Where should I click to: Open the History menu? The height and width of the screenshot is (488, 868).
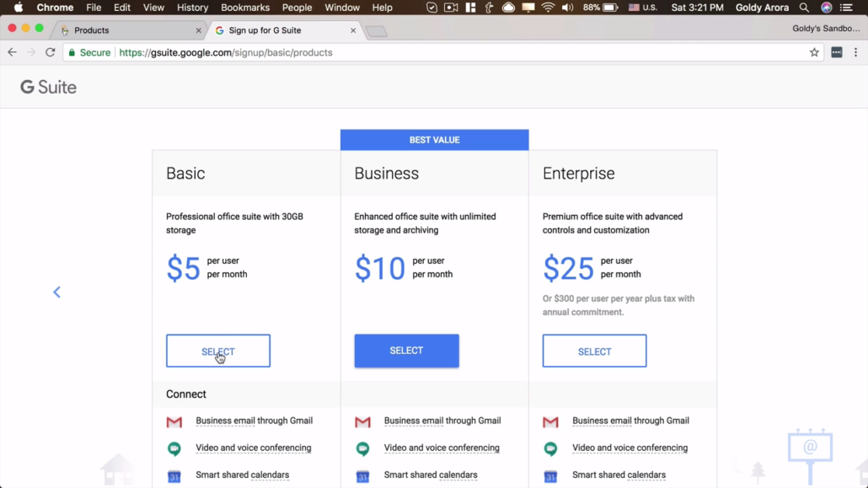click(193, 8)
